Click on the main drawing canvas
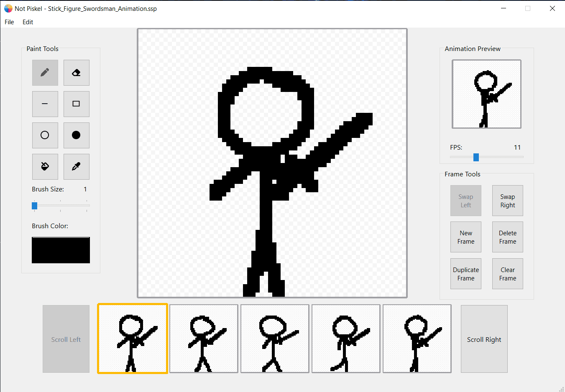 tap(272, 163)
